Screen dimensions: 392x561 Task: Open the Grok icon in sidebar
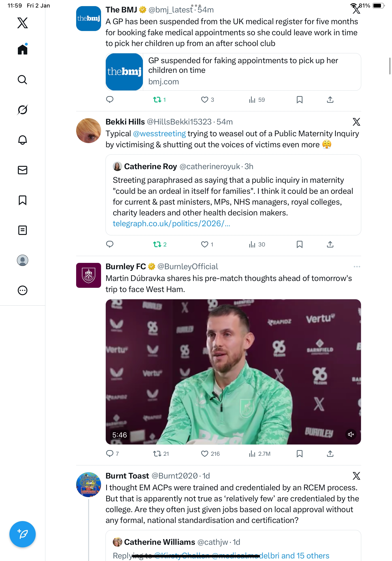pos(23,110)
